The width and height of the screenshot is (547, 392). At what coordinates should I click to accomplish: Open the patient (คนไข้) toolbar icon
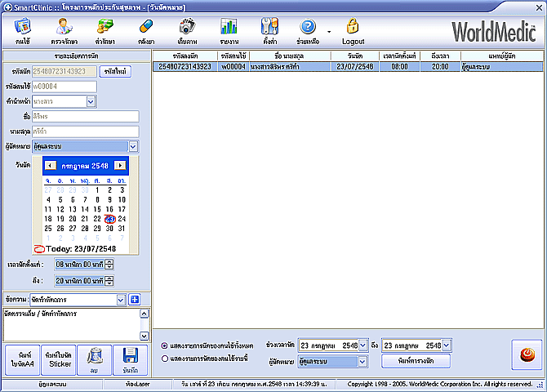click(x=22, y=30)
